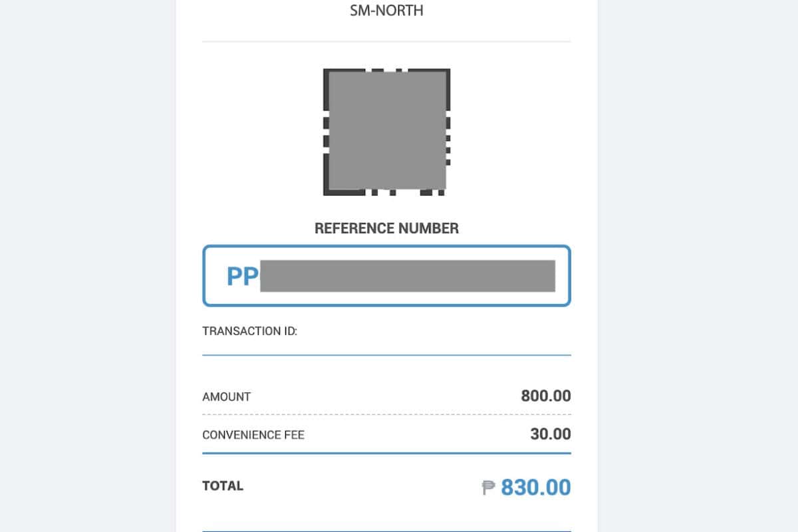
Task: Select the TRANSACTION ID label
Action: (x=249, y=331)
